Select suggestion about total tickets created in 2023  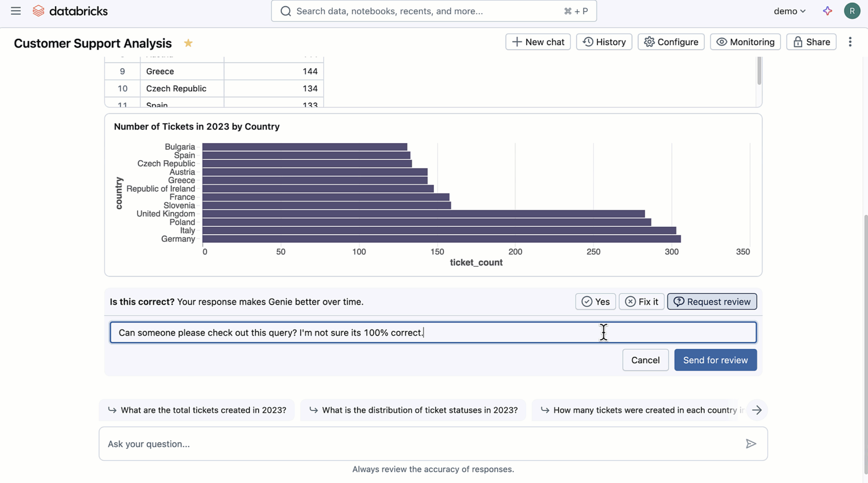(197, 410)
